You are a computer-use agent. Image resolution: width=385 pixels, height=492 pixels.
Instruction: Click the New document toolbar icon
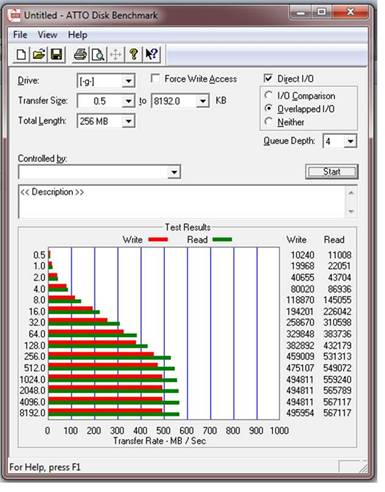click(21, 54)
